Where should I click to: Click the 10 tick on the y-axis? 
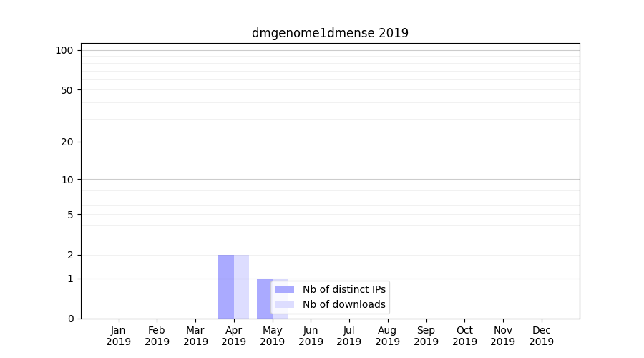pyautogui.click(x=67, y=180)
